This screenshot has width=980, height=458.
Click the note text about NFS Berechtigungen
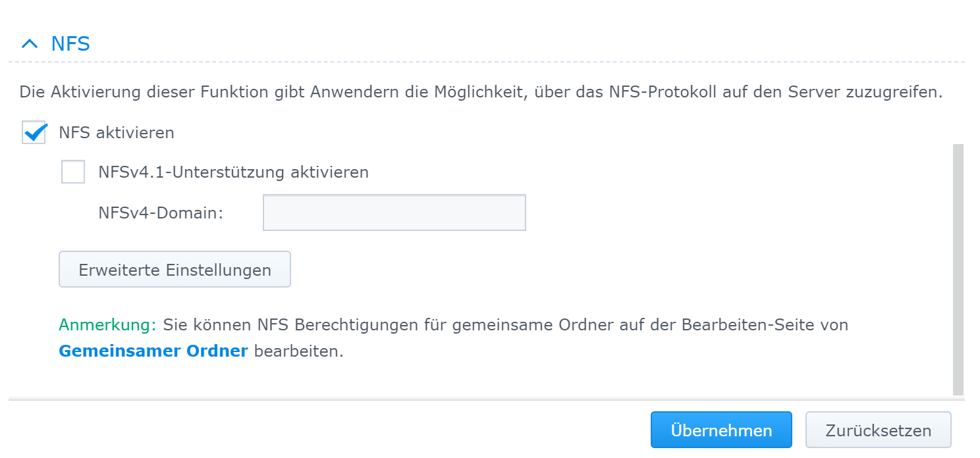tap(505, 324)
